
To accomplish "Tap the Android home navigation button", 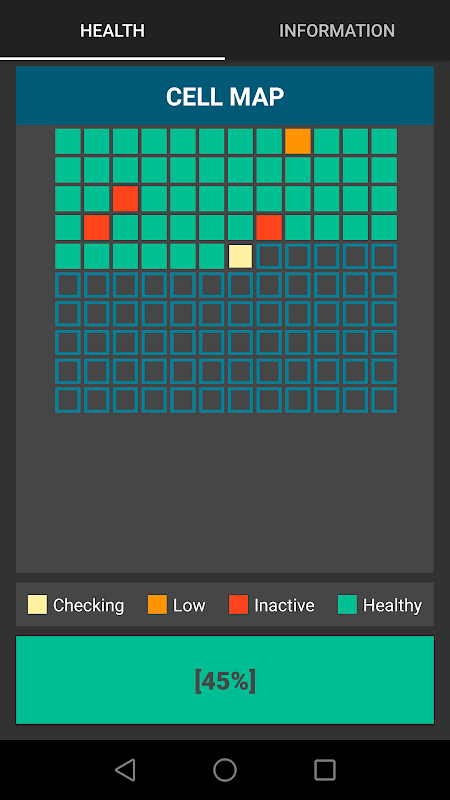I will point(225,770).
